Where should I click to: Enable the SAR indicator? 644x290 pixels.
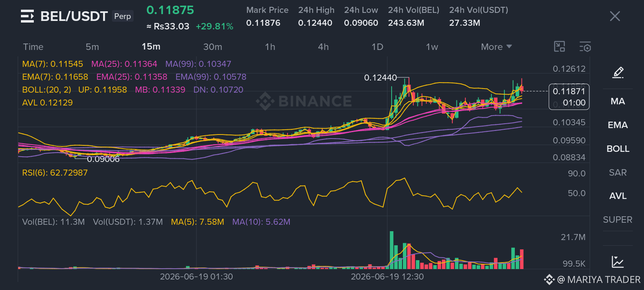coord(618,172)
